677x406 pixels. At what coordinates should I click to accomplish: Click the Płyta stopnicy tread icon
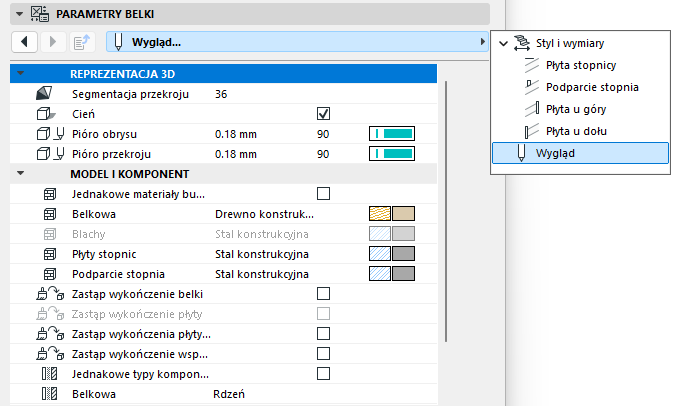pyautogui.click(x=531, y=65)
